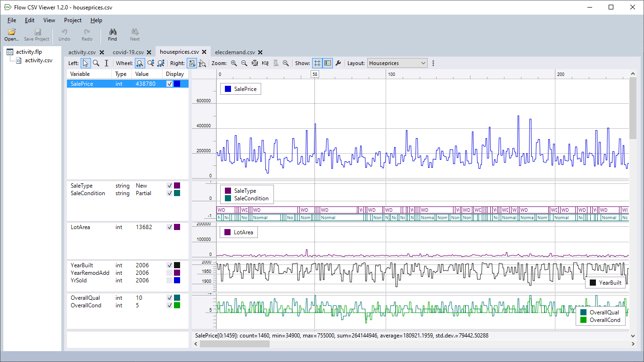
Task: Select activity.csv under activity.flp in the tree
Action: [x=39, y=60]
